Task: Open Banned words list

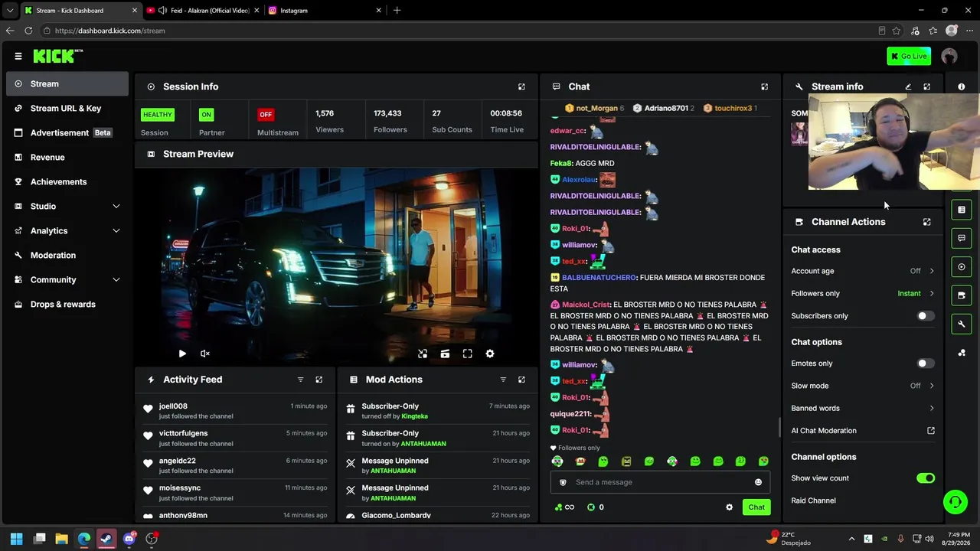Action: [863, 408]
